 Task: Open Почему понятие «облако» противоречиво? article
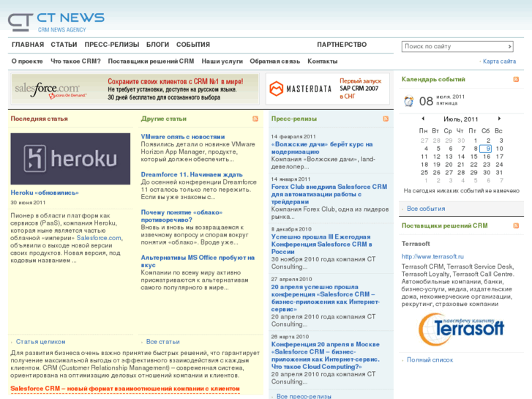click(181, 216)
